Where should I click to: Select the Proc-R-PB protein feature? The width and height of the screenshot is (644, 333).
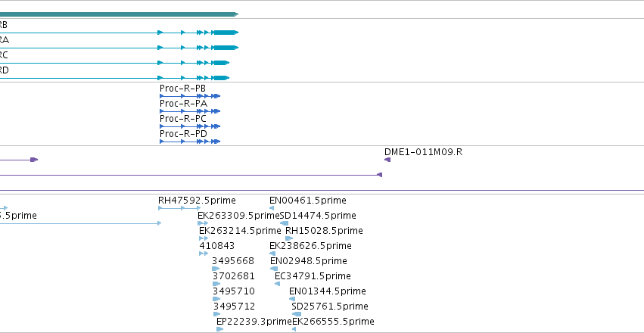[182, 89]
